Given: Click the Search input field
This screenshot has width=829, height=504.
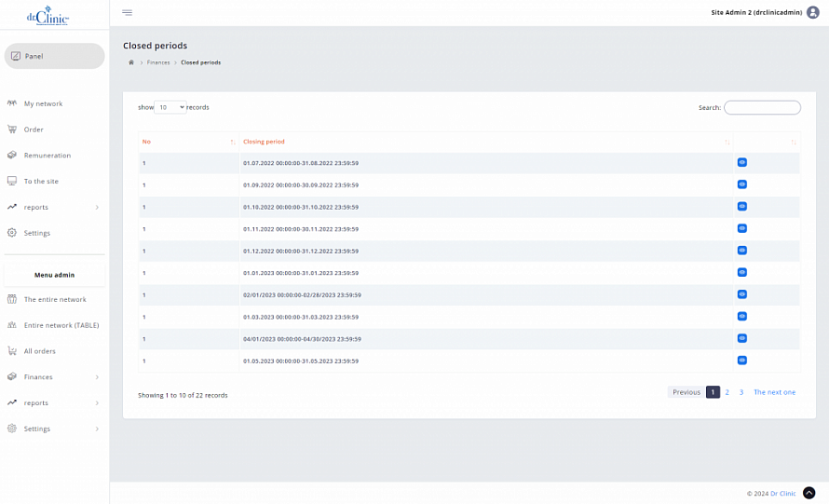Looking at the screenshot, I should click(762, 108).
